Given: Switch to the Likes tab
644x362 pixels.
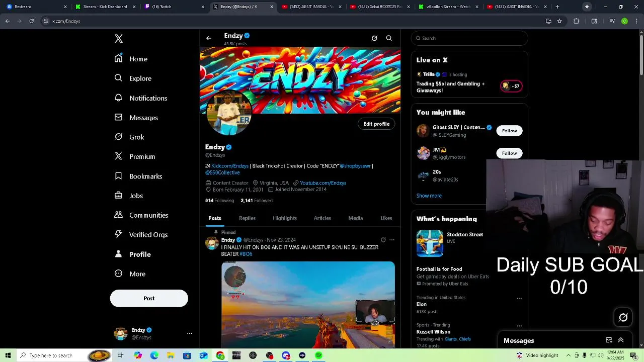Looking at the screenshot, I should click(x=386, y=218).
